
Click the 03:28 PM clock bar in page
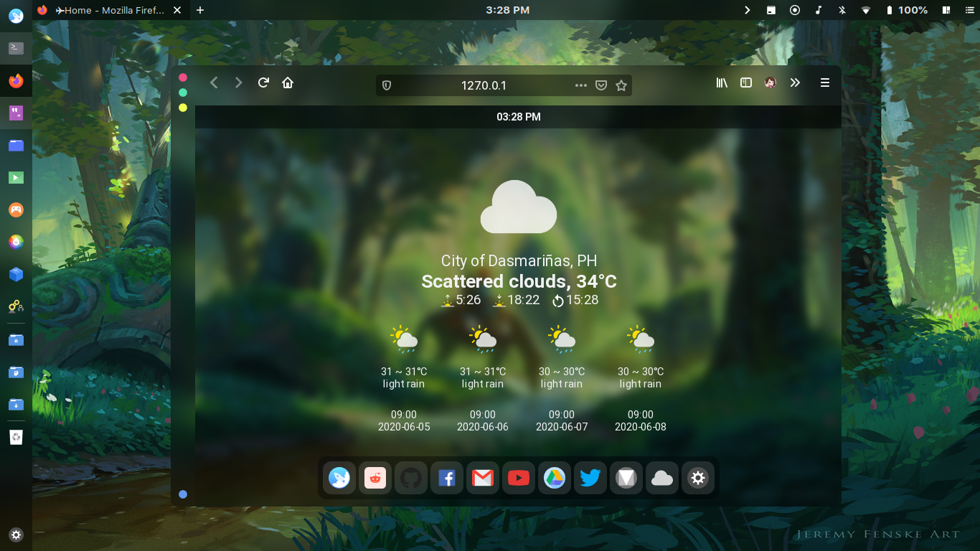point(518,117)
